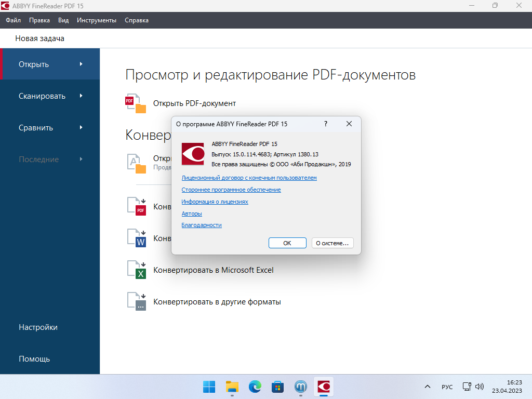The height and width of the screenshot is (399, 532).
Task: Click Конвертировать в другие форматы text
Action: point(217,302)
